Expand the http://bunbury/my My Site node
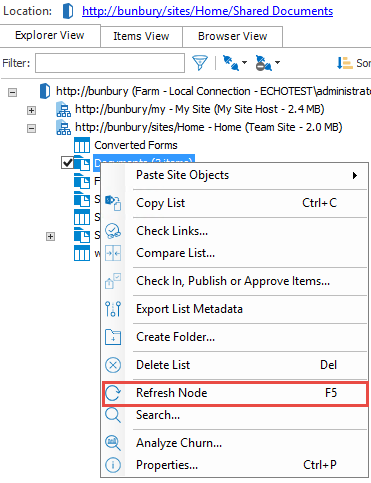 tap(31, 110)
